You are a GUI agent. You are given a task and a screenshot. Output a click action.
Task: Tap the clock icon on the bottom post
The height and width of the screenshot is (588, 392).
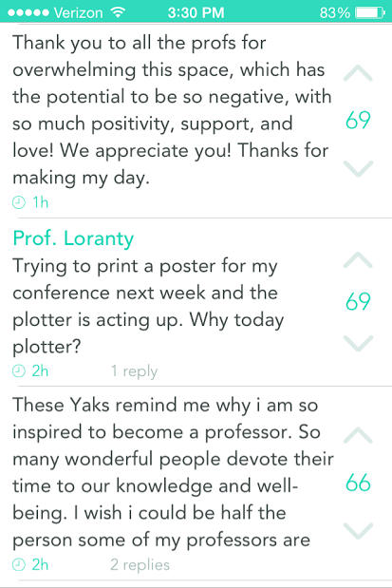[19, 564]
